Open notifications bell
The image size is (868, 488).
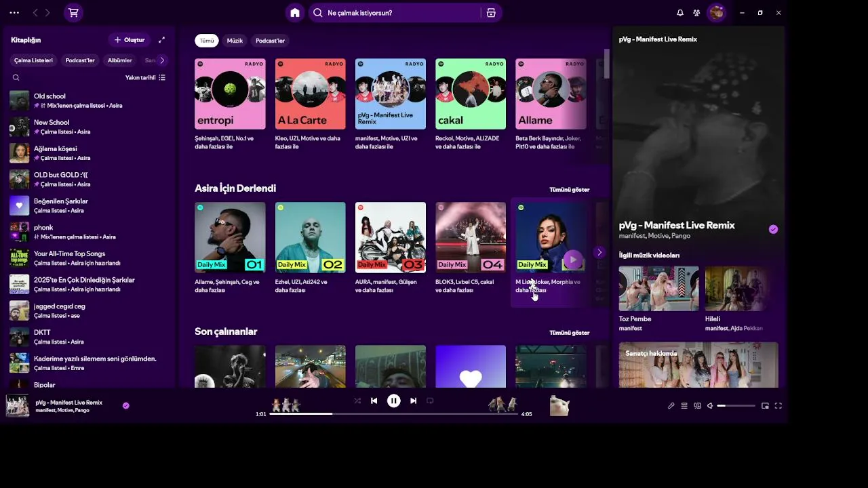[x=680, y=13]
